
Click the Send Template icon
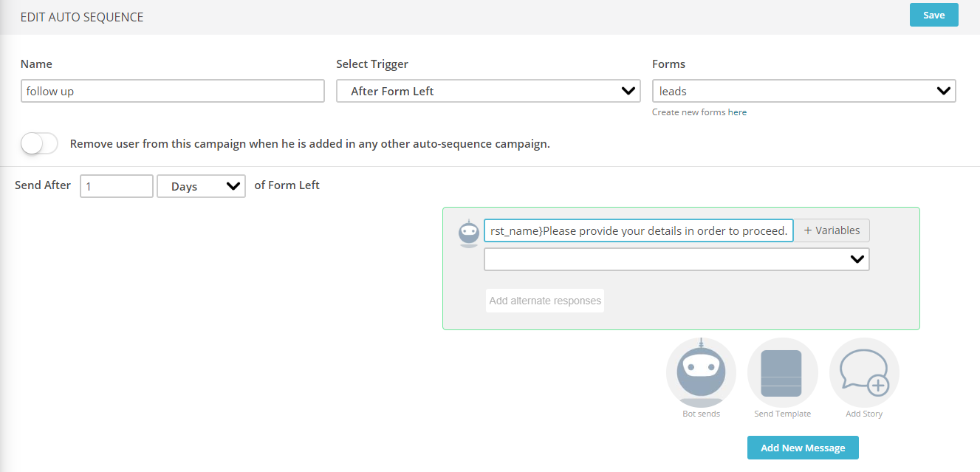click(x=782, y=372)
